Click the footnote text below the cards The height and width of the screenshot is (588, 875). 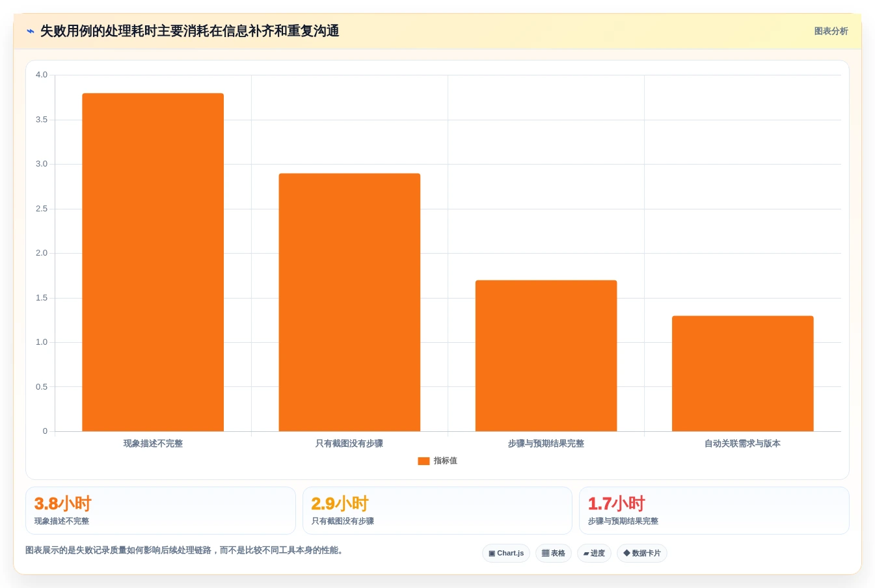pyautogui.click(x=185, y=550)
